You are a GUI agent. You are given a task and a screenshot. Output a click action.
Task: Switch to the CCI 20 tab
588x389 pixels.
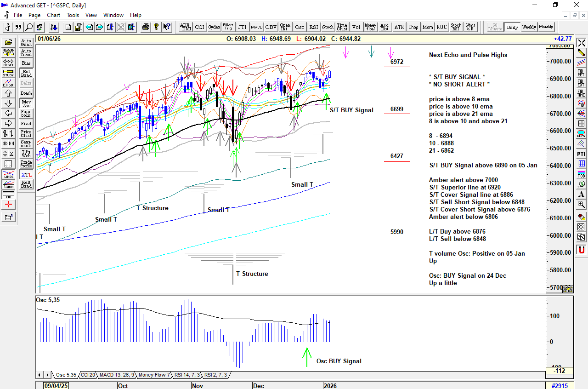click(88, 375)
